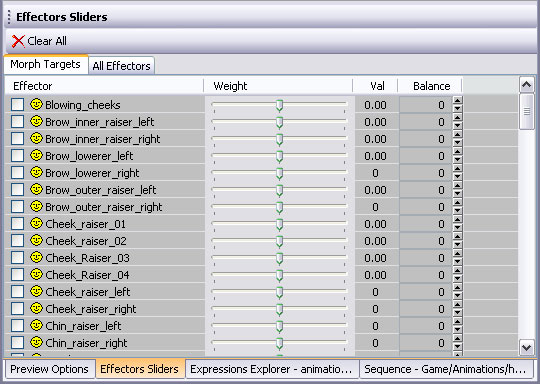Viewport: 540px width, 384px height.
Task: Click the red X Clear All icon
Action: coord(18,41)
